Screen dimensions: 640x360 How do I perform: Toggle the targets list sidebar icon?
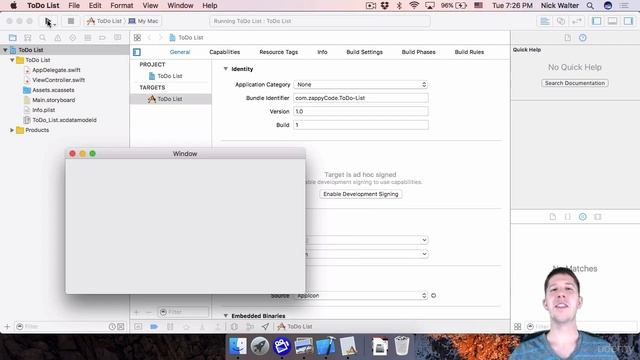[137, 52]
